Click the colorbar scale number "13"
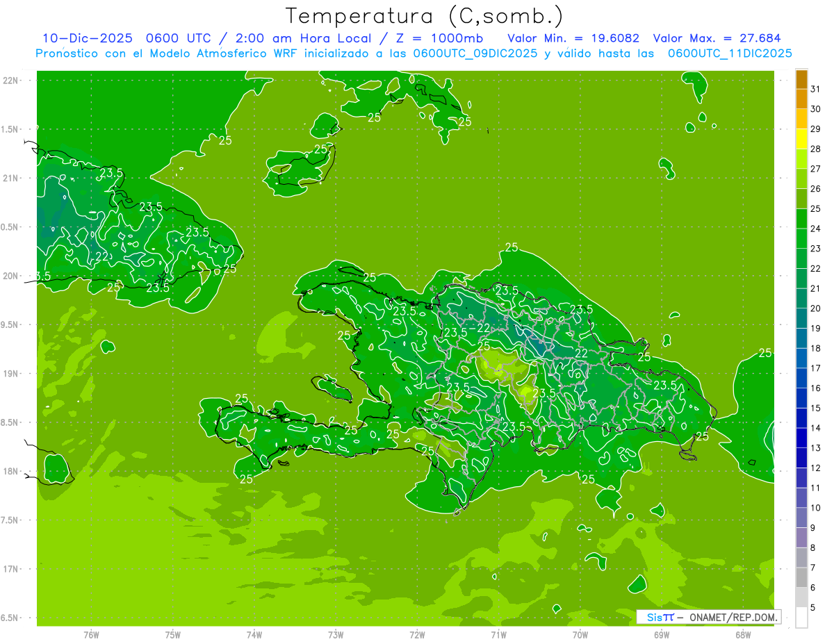Image resolution: width=834 pixels, height=644 pixels. pos(815,448)
